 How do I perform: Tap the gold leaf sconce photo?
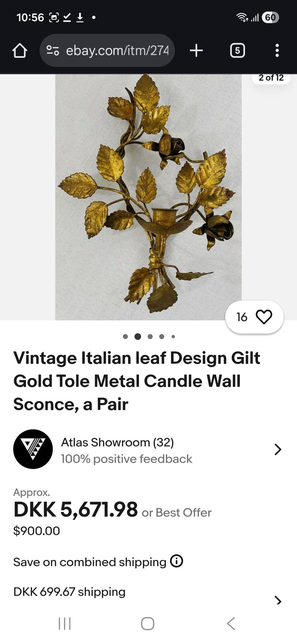(x=148, y=197)
